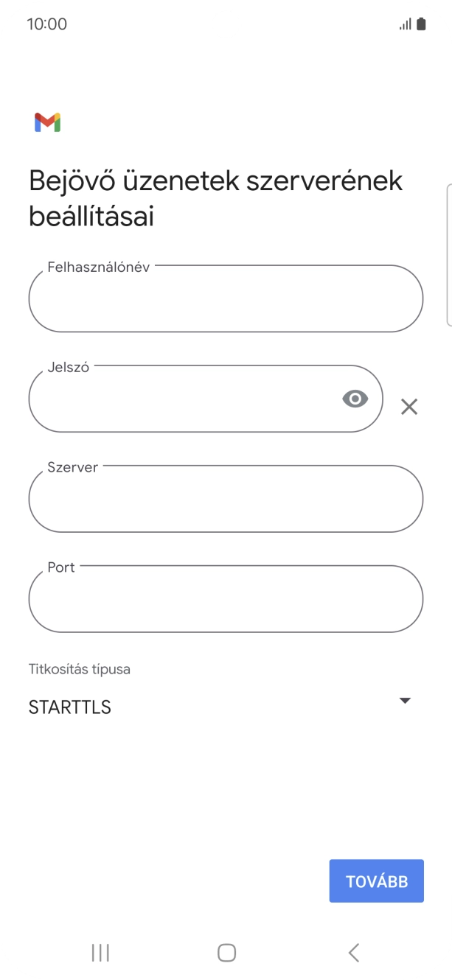Select the Port input field

click(226, 599)
